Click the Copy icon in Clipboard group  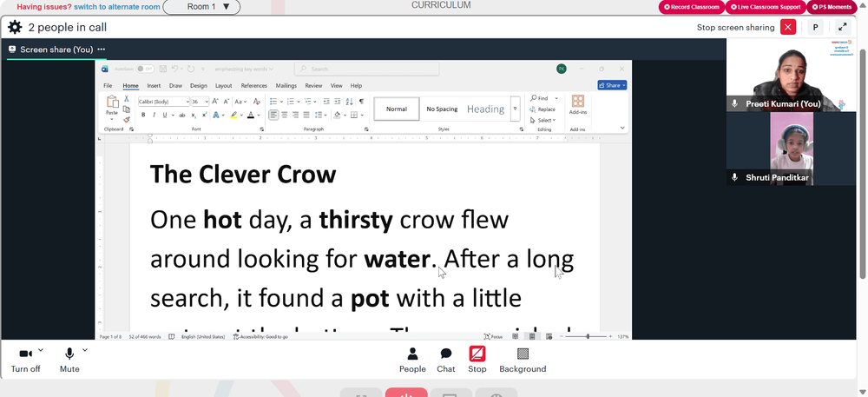(x=126, y=109)
